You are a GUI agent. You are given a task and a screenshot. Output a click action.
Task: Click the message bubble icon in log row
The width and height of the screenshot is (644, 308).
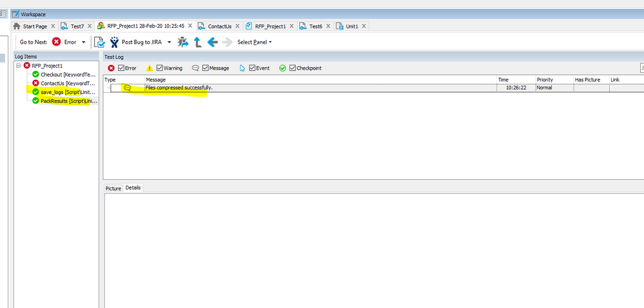tap(127, 88)
